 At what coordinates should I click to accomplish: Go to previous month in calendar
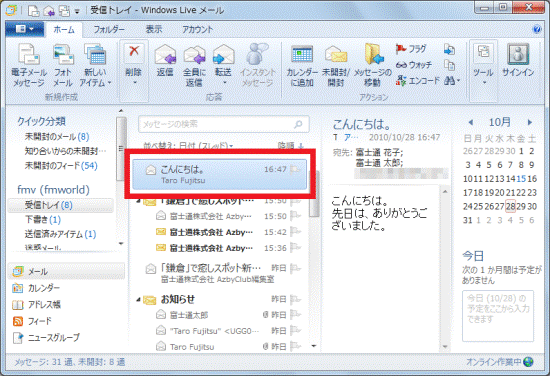[x=471, y=122]
